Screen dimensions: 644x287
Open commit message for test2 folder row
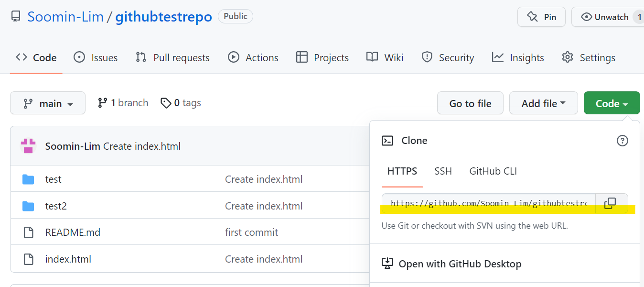point(264,206)
